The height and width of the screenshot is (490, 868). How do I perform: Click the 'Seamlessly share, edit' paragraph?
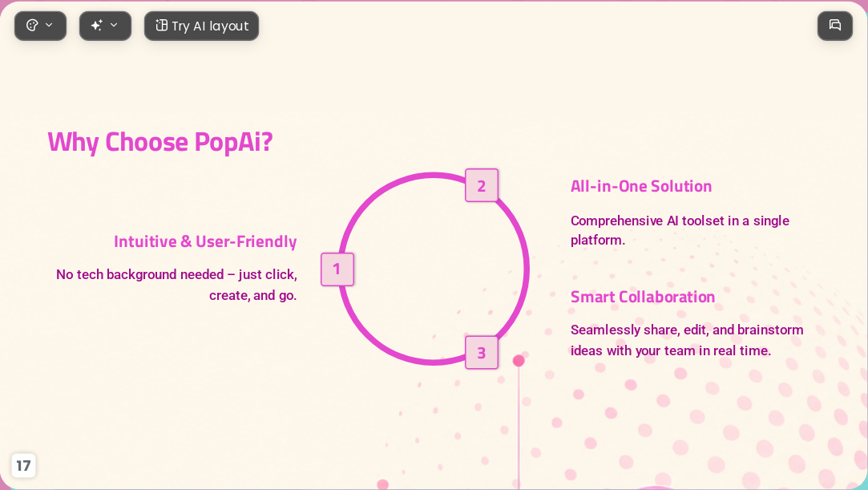click(x=687, y=340)
